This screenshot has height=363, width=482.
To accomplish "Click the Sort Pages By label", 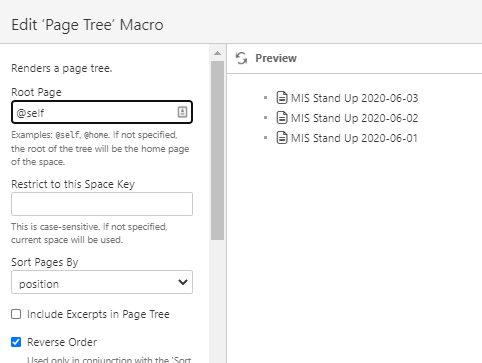I will click(45, 262).
